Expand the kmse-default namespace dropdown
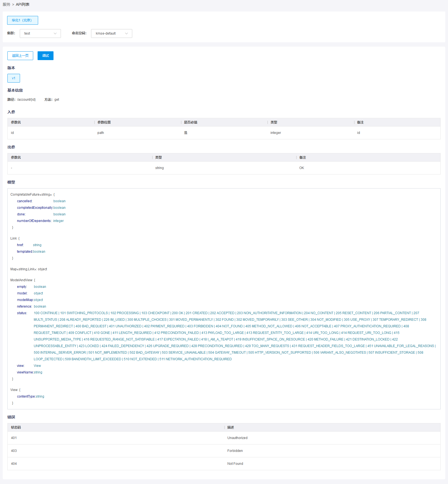The image size is (448, 484). click(112, 33)
